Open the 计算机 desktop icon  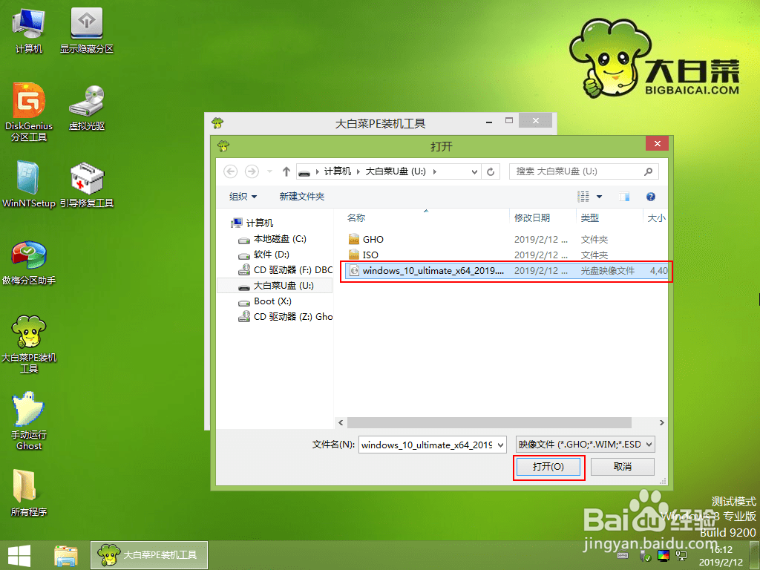29,31
